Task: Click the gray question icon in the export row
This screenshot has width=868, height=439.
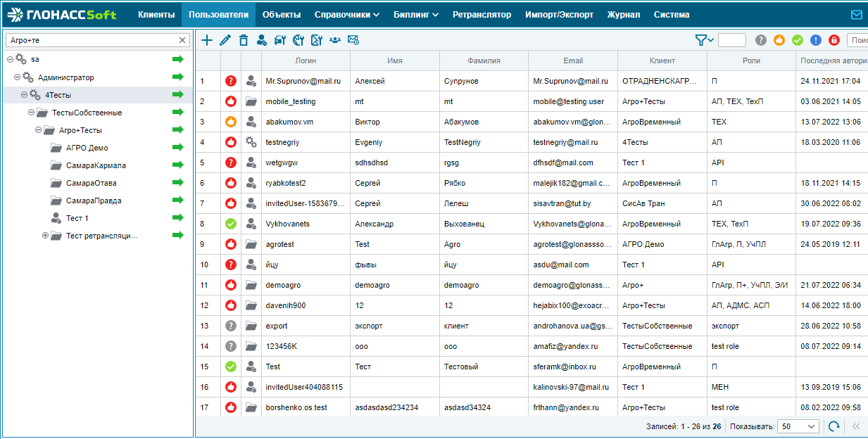Action: point(230,326)
